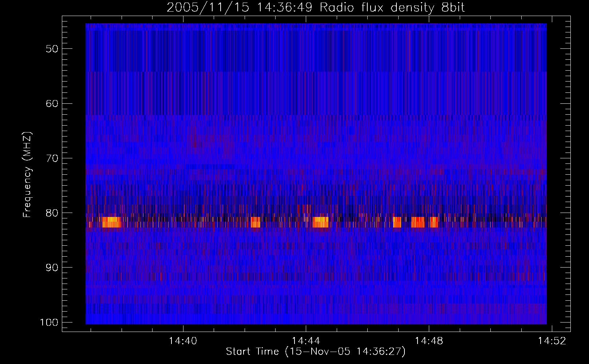
Task: Select the 70 frequency tick label
Action: (x=52, y=158)
